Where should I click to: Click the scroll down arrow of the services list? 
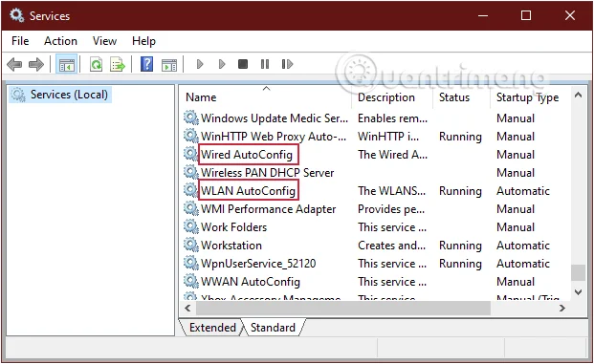[578, 291]
